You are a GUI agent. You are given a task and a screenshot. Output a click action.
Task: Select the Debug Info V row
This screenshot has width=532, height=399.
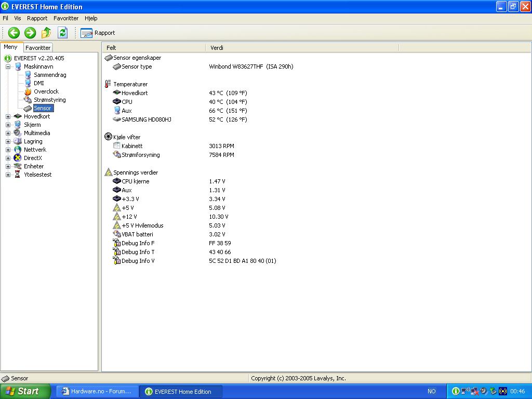pyautogui.click(x=194, y=261)
